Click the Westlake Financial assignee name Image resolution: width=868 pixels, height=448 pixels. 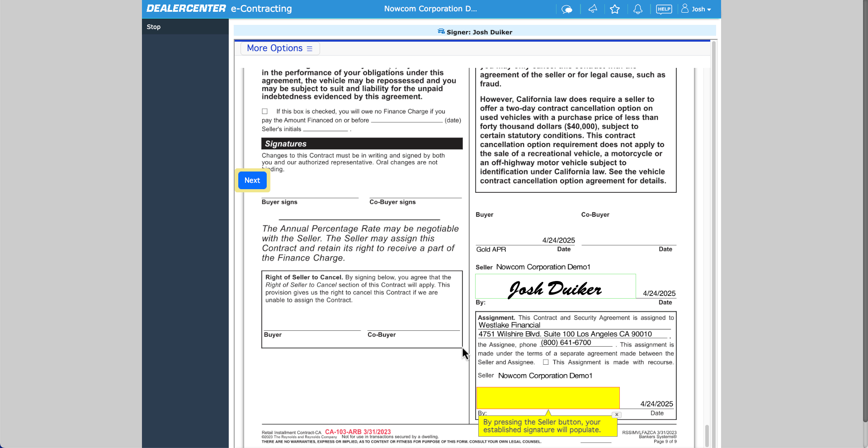tap(509, 325)
